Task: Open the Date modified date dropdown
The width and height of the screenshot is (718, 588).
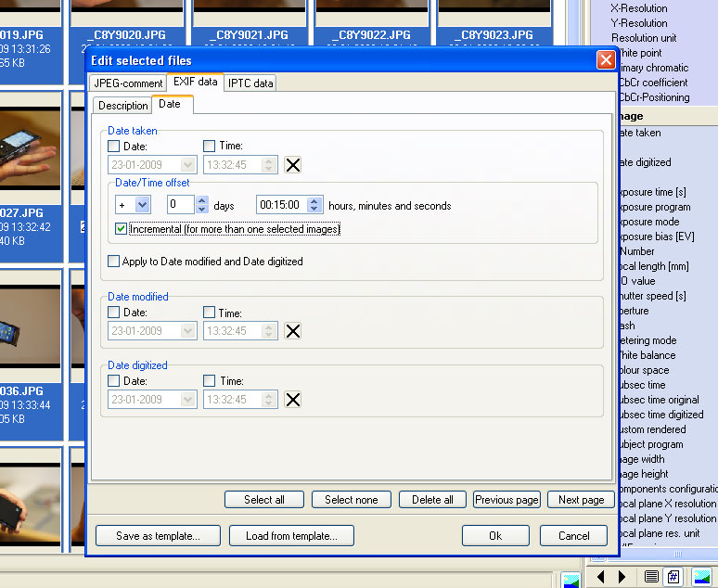Action: tap(189, 331)
